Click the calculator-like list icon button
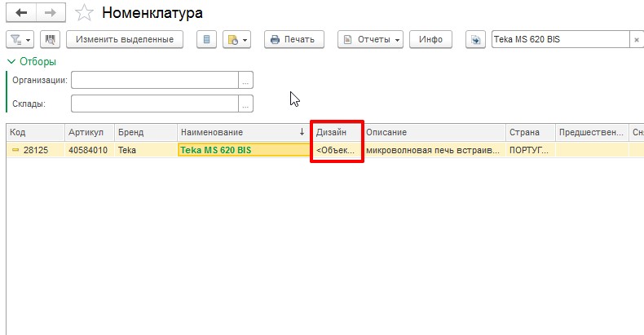 pyautogui.click(x=206, y=39)
